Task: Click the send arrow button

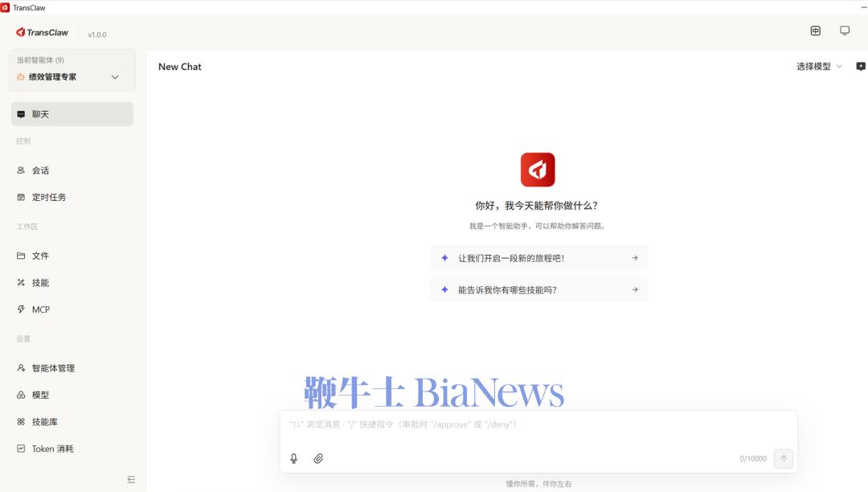Action: [x=784, y=458]
